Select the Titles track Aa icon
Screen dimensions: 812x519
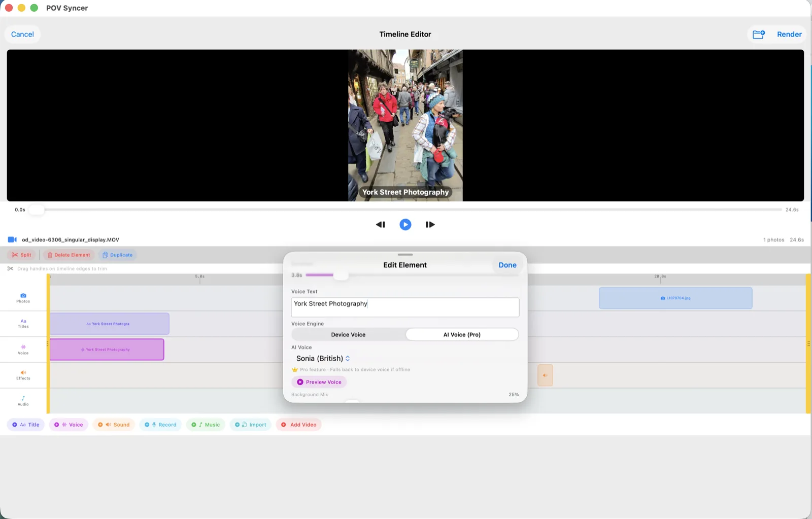click(x=23, y=321)
